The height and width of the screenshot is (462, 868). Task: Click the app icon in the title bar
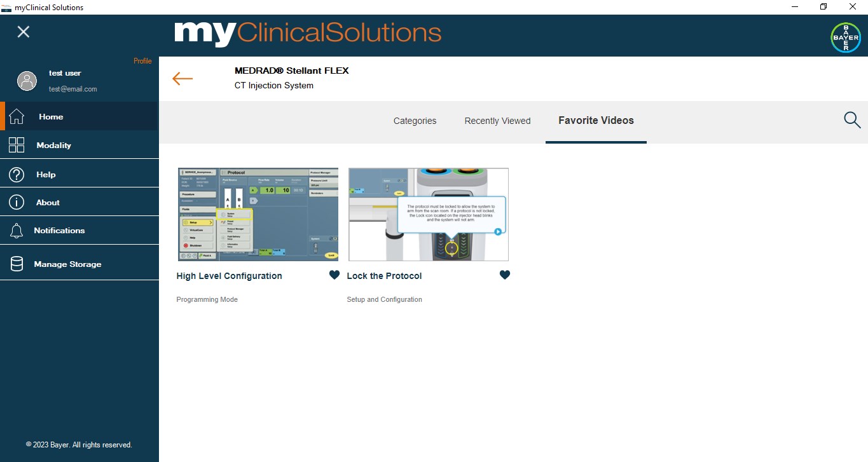(7, 7)
